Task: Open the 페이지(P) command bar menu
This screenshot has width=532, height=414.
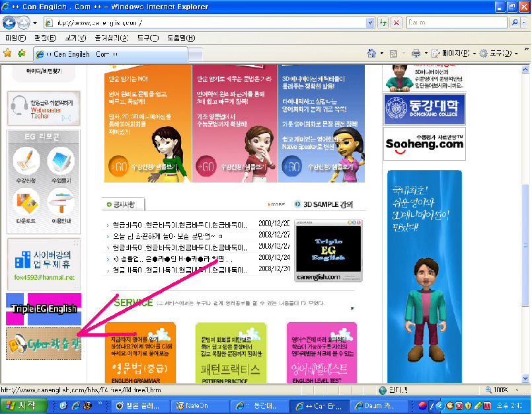Action: point(453,54)
